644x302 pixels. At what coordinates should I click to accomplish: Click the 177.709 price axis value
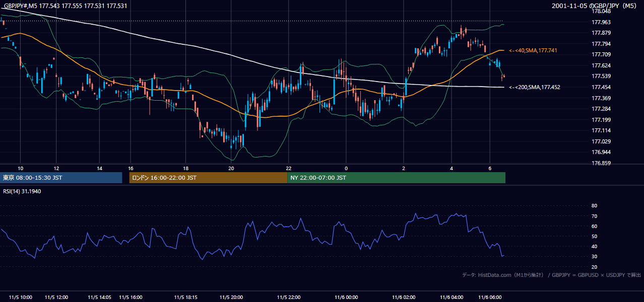(602, 55)
